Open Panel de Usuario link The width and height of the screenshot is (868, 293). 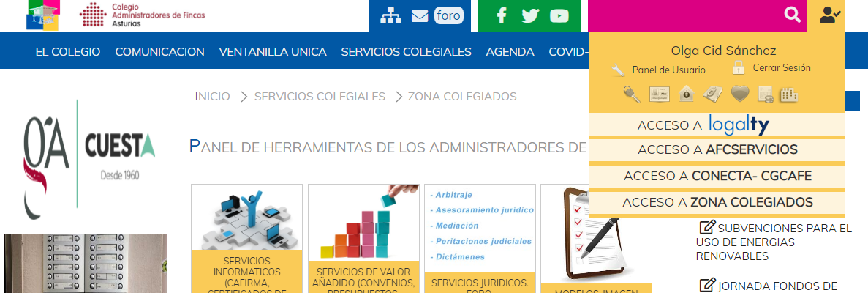668,70
